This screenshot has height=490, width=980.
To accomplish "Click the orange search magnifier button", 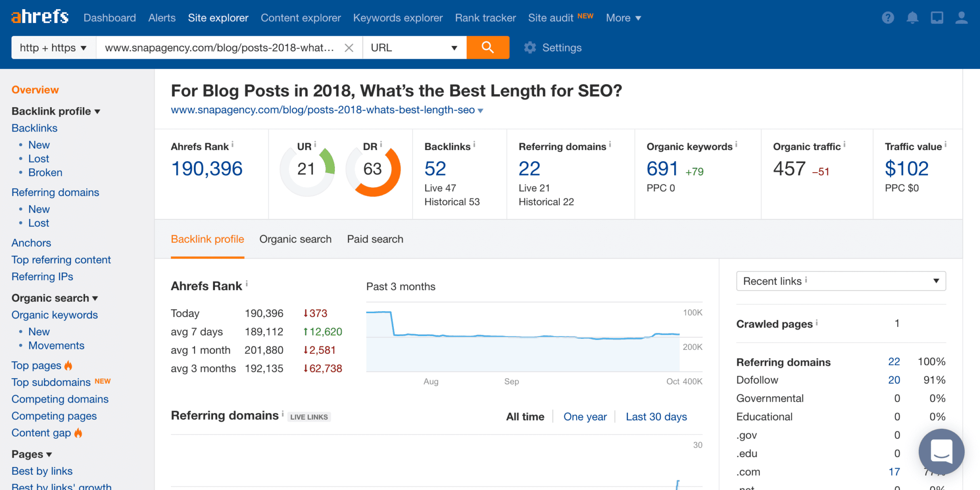I will pos(488,47).
